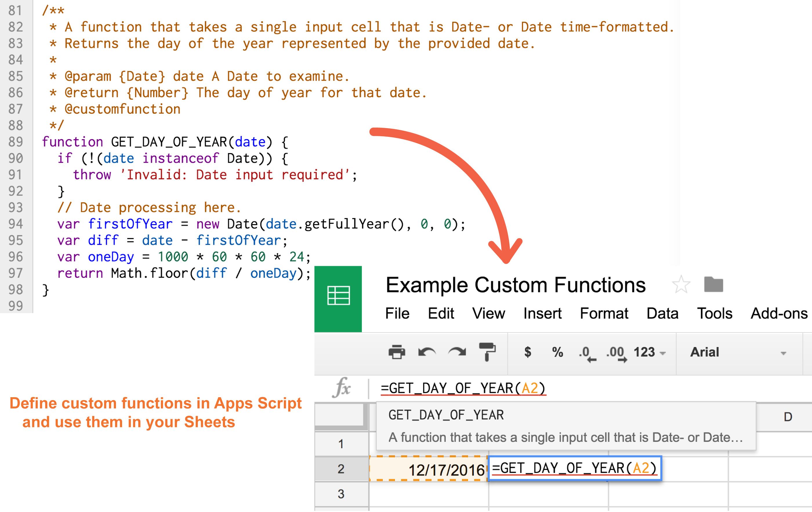Apply percent format icon
The height and width of the screenshot is (512, 812).
(557, 352)
